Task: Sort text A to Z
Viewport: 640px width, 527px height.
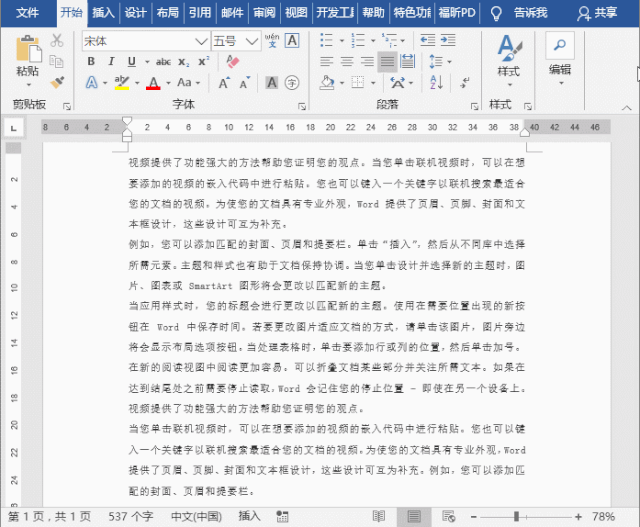Action: [x=437, y=82]
